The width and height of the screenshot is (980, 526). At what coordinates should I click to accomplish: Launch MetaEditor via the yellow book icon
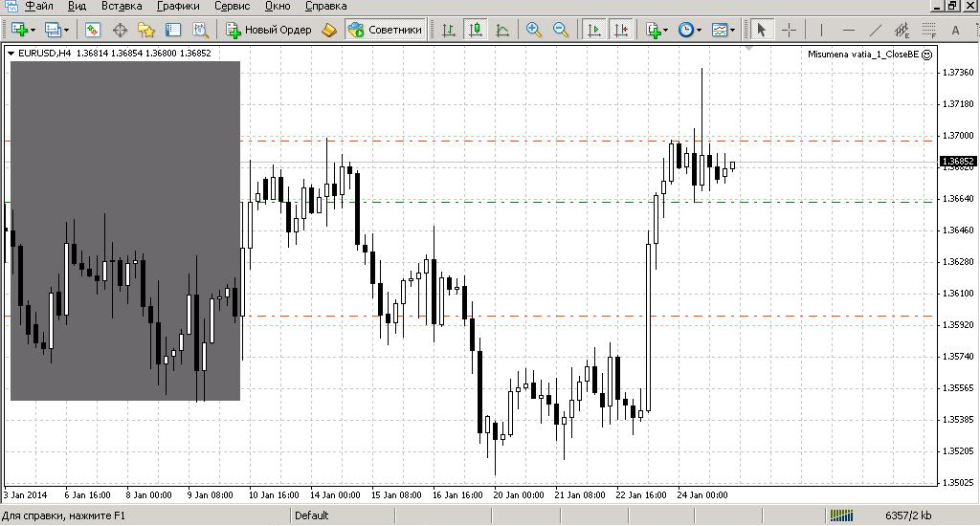click(x=329, y=30)
